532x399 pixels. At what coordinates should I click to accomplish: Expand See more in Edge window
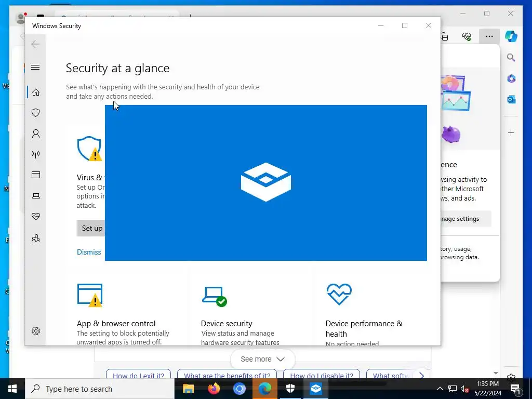(262, 359)
